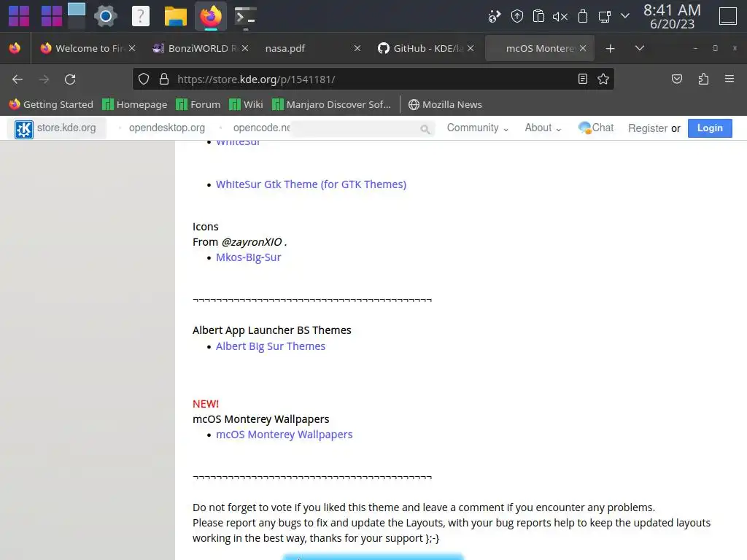Click the search magnifier icon
Viewport: 747px width, 560px height.
pos(425,129)
